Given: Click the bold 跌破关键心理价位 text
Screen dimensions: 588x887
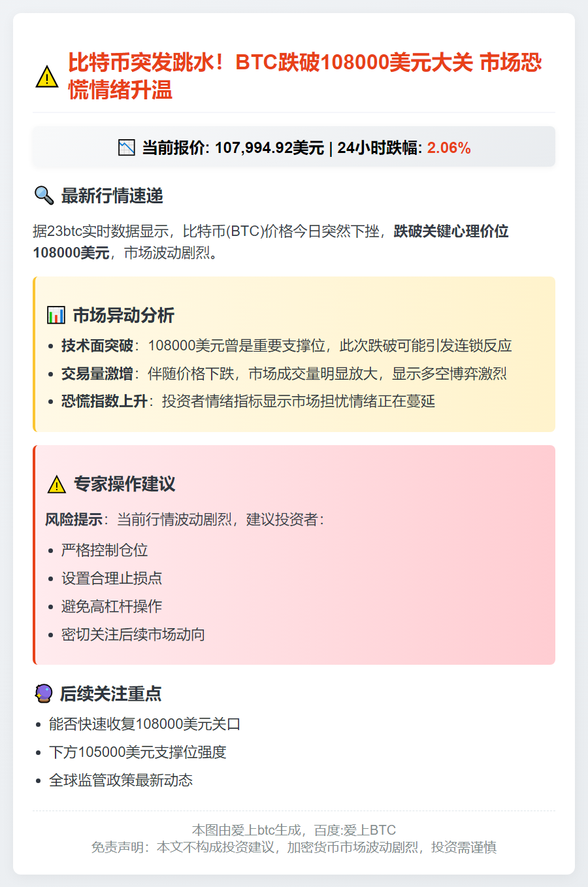Looking at the screenshot, I should coord(451,231).
